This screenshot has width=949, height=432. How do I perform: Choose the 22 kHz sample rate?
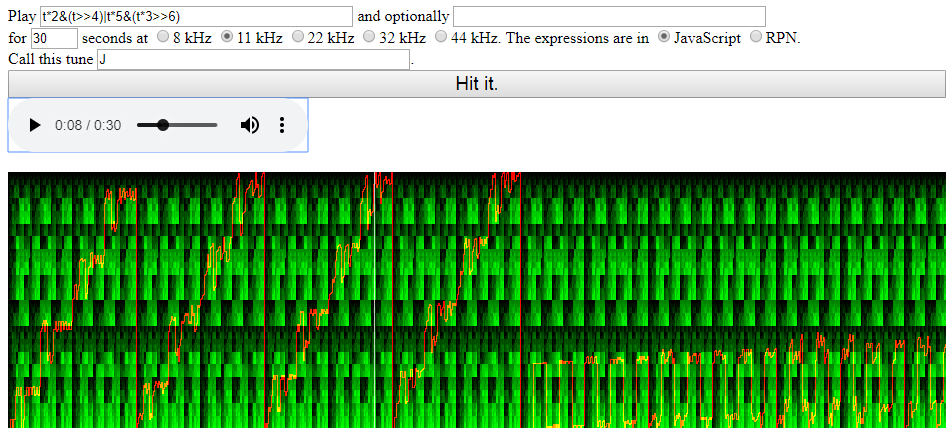298,37
